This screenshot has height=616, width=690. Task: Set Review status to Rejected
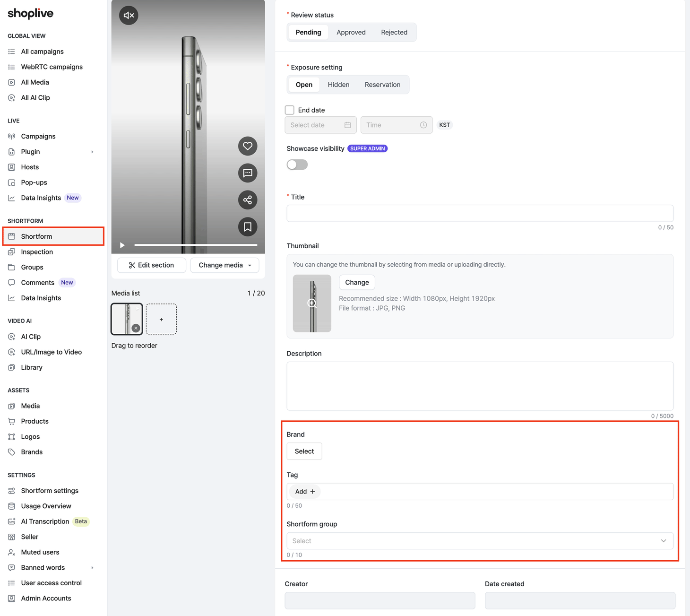click(x=394, y=32)
